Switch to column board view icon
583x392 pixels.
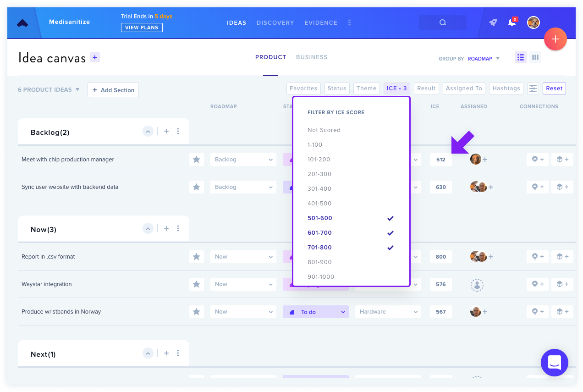pyautogui.click(x=535, y=57)
